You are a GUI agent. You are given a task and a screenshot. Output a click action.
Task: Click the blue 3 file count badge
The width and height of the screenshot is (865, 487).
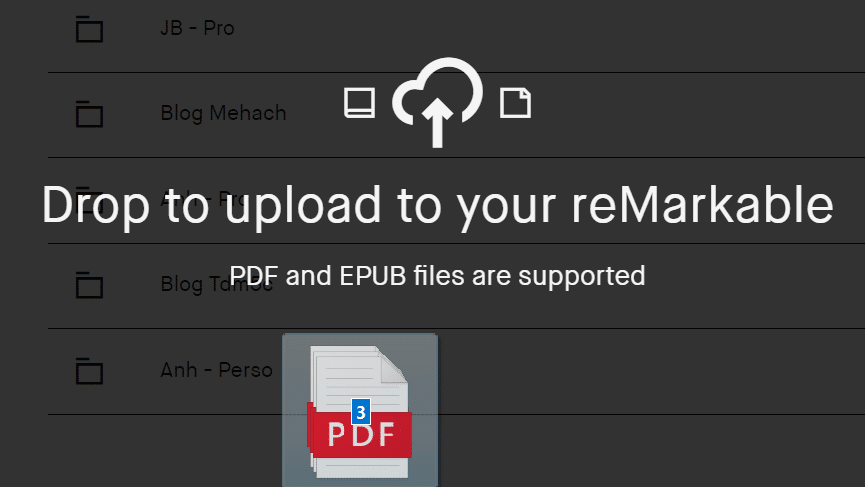(361, 412)
